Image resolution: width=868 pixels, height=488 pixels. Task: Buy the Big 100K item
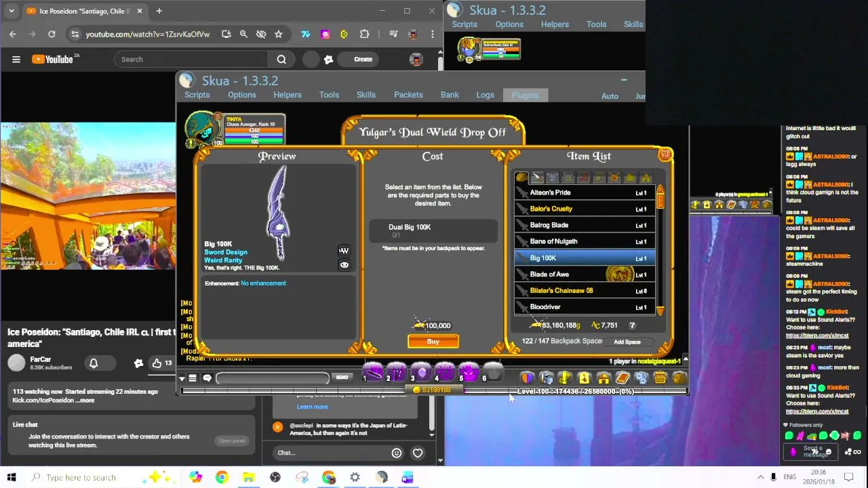tap(433, 342)
